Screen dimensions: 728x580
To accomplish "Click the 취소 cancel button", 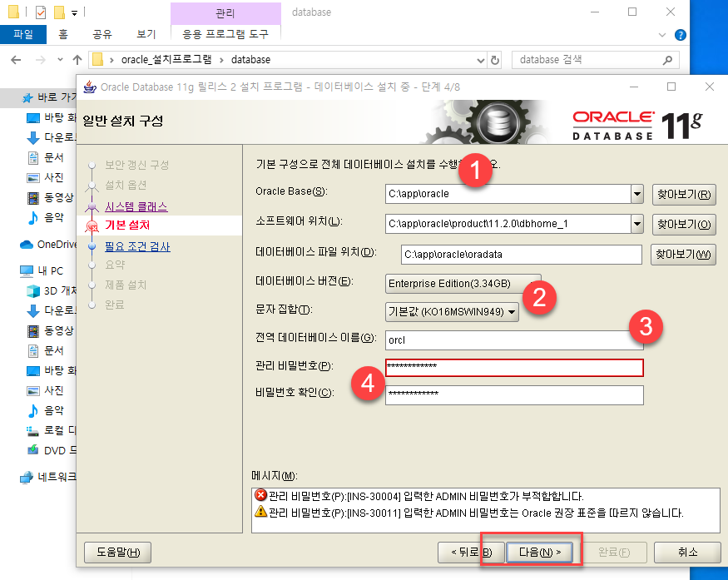I will click(687, 553).
